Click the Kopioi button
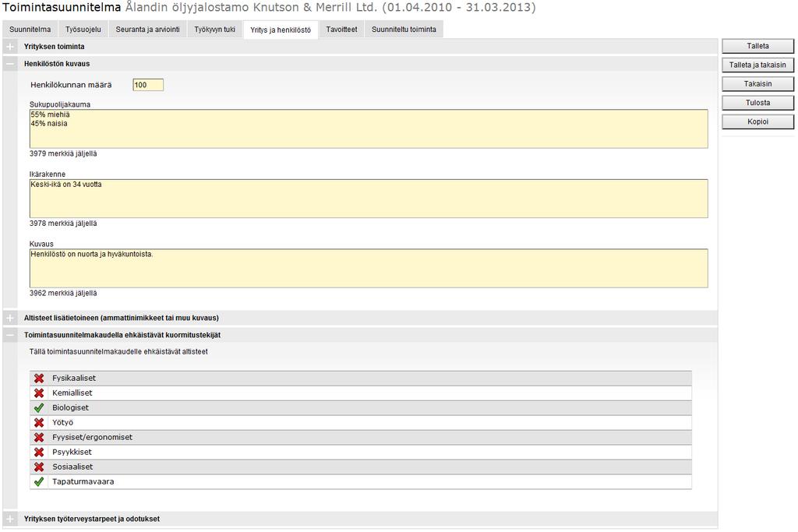This screenshot has height=532, width=798. point(757,122)
